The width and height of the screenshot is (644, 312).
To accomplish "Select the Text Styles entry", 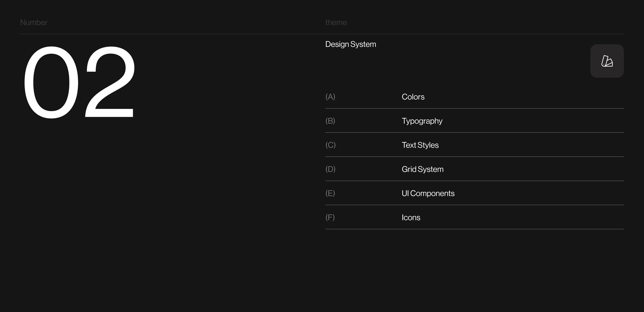I will tap(420, 145).
